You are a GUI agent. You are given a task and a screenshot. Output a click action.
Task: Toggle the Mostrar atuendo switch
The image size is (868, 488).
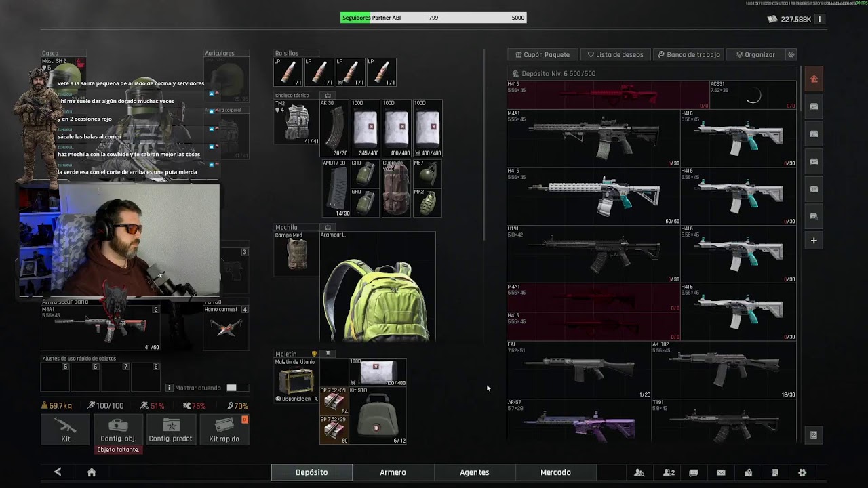pos(237,388)
